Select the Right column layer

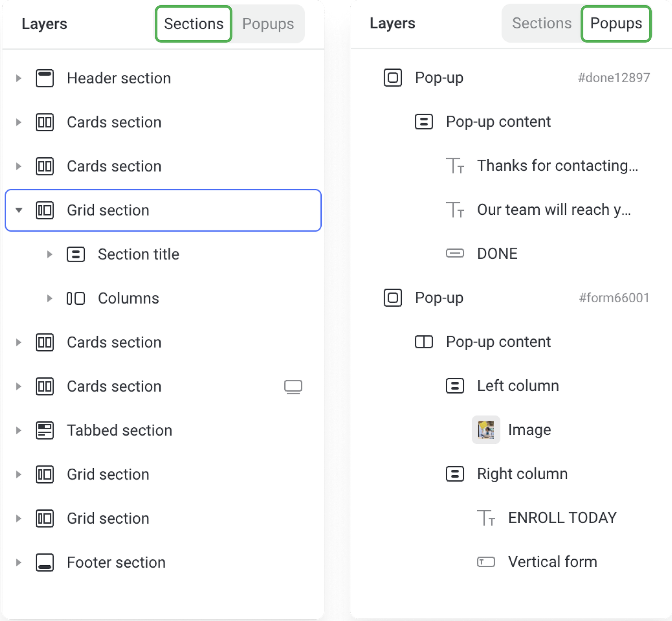[x=522, y=474]
